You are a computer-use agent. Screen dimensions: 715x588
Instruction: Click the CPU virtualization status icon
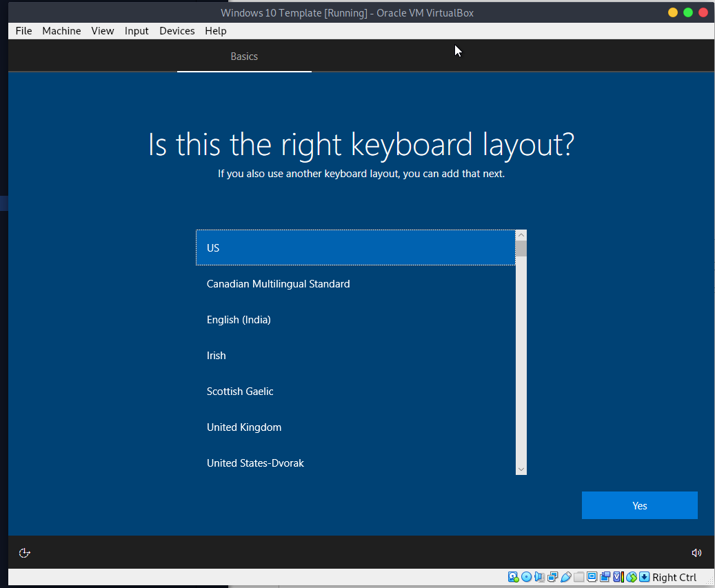click(x=618, y=577)
